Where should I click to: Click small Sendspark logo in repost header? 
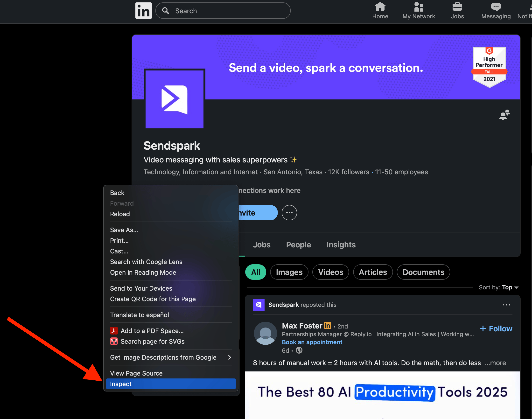pyautogui.click(x=259, y=305)
